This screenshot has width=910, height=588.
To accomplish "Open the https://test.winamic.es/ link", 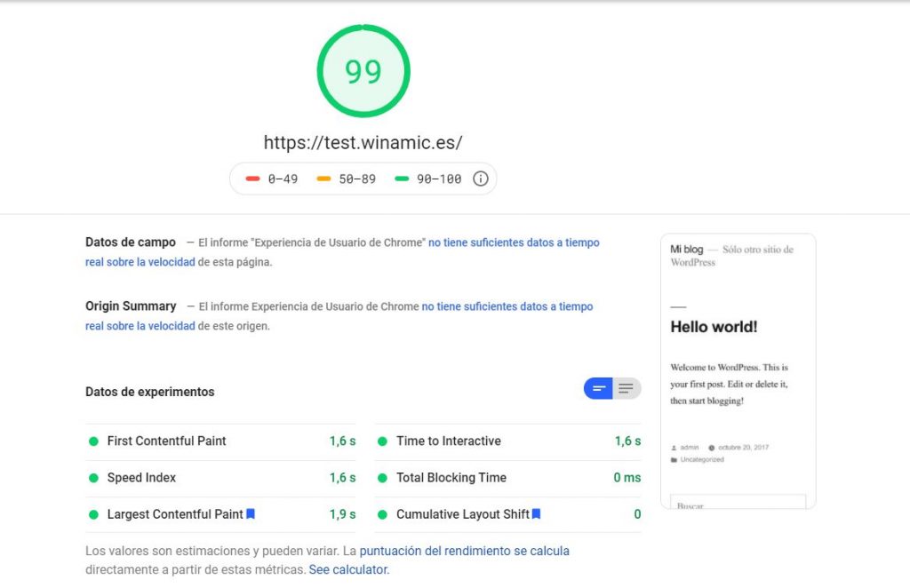I will [363, 140].
